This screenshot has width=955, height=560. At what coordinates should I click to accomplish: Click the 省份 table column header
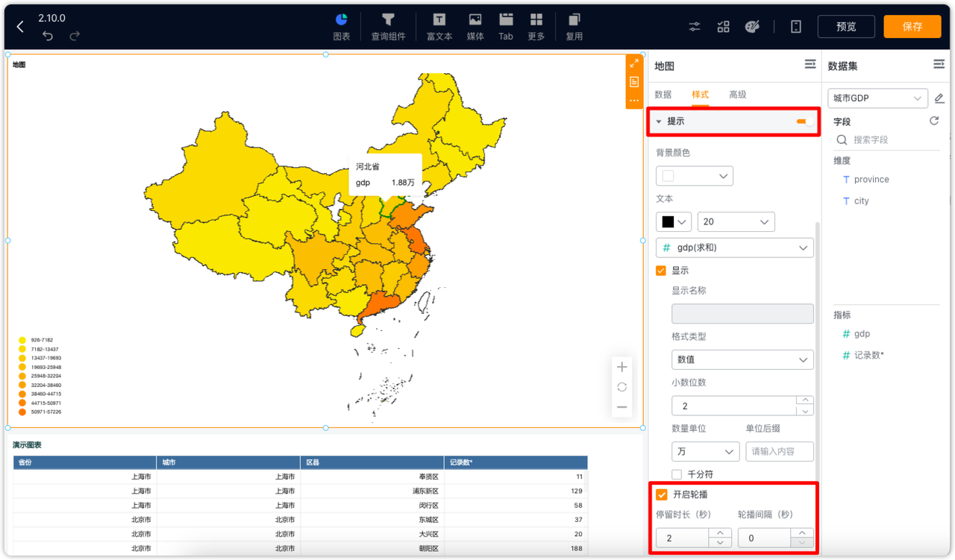point(84,462)
